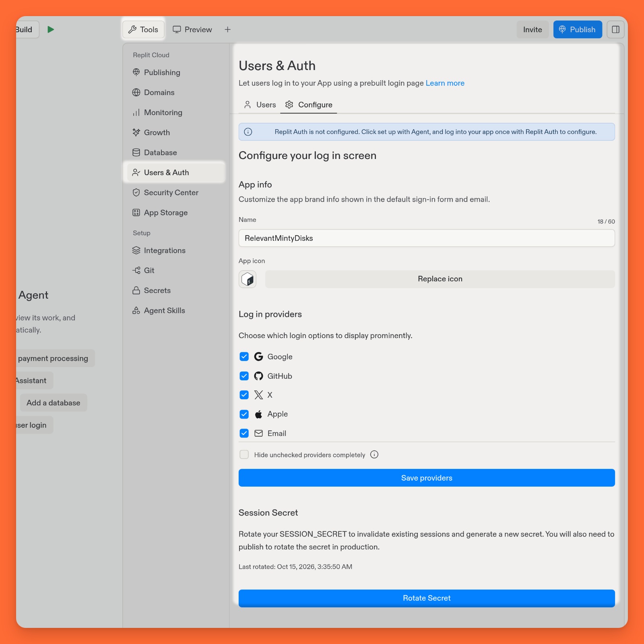Click info icon beside Hide unchecked providers
The height and width of the screenshot is (644, 644).
(374, 455)
